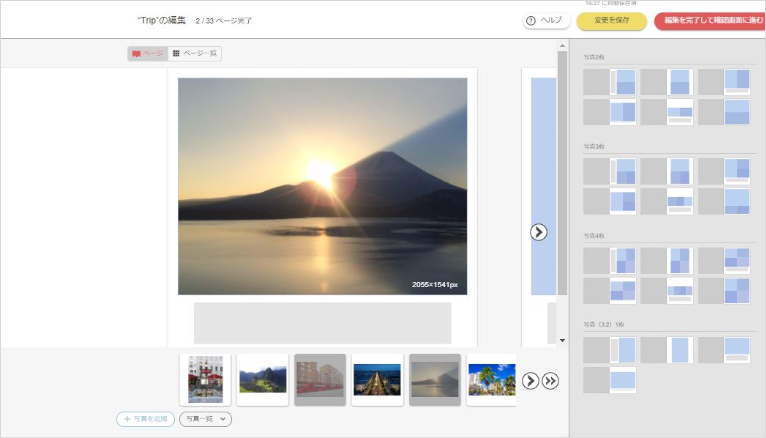The image size is (766, 438).
Task: Add photos with 写真を追加 button
Action: tap(146, 419)
